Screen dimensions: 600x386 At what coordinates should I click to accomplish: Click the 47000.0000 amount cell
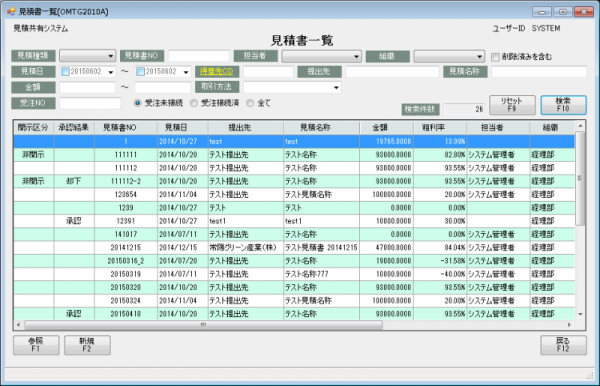(386, 248)
